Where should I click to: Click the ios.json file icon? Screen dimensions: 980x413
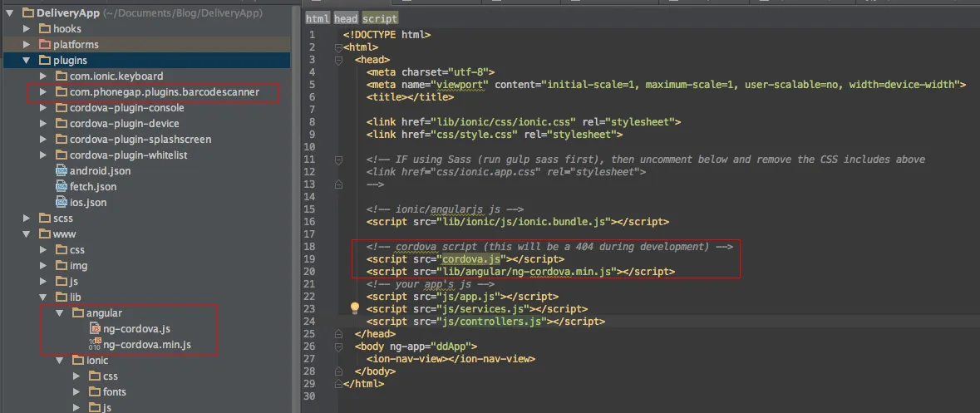pyautogui.click(x=61, y=203)
